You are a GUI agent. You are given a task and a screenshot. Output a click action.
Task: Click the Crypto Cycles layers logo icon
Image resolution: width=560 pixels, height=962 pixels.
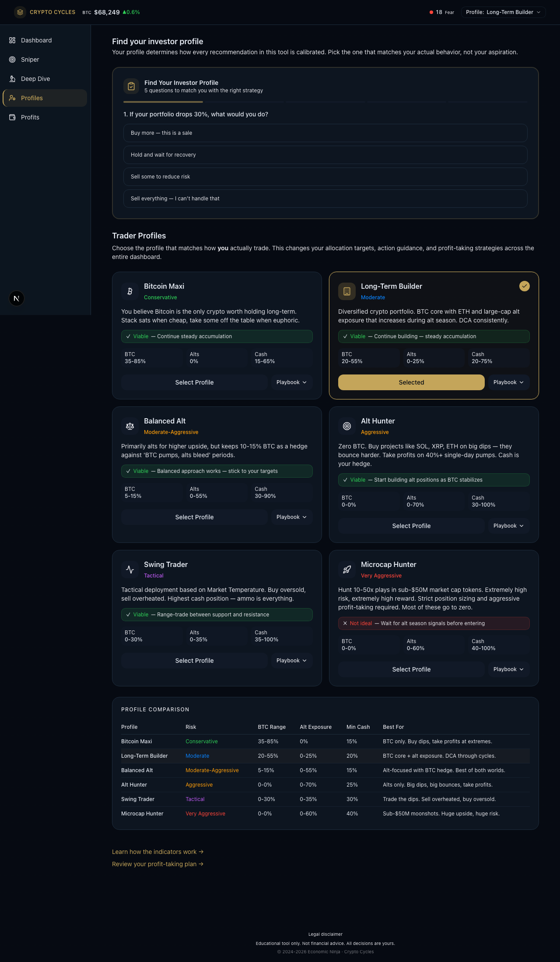pos(20,12)
